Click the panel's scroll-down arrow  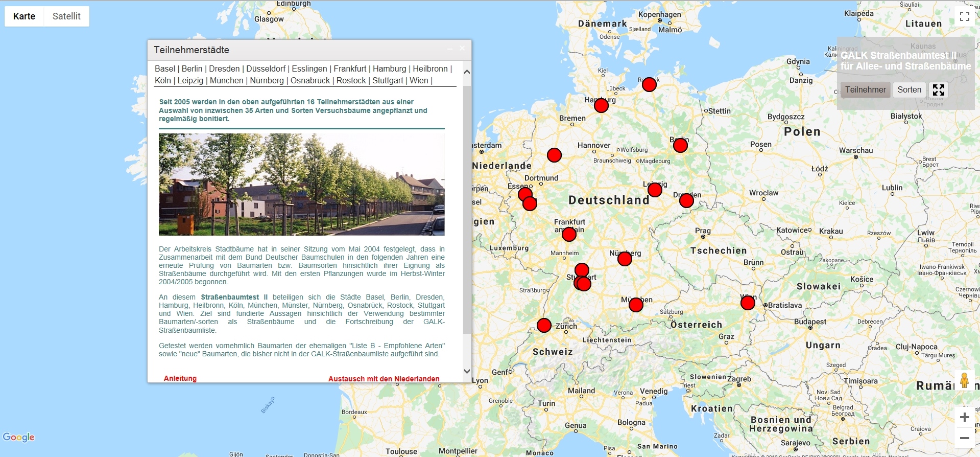click(467, 372)
